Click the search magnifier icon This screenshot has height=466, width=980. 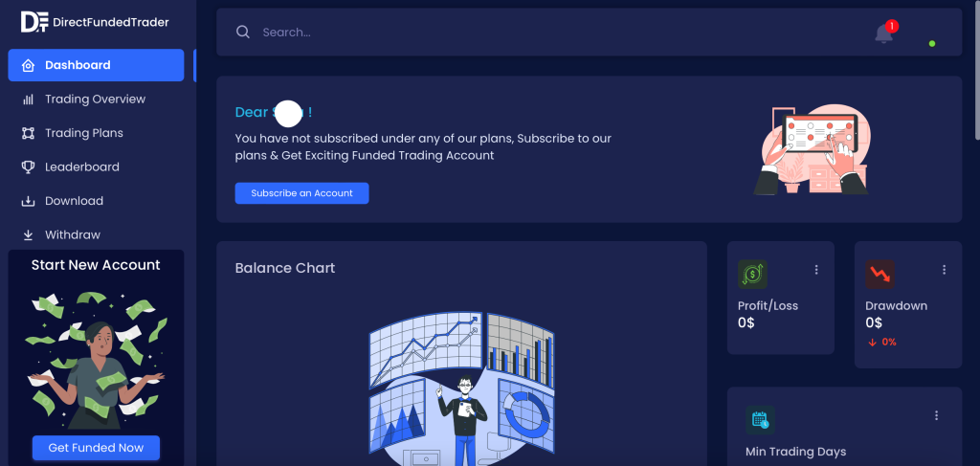[243, 32]
